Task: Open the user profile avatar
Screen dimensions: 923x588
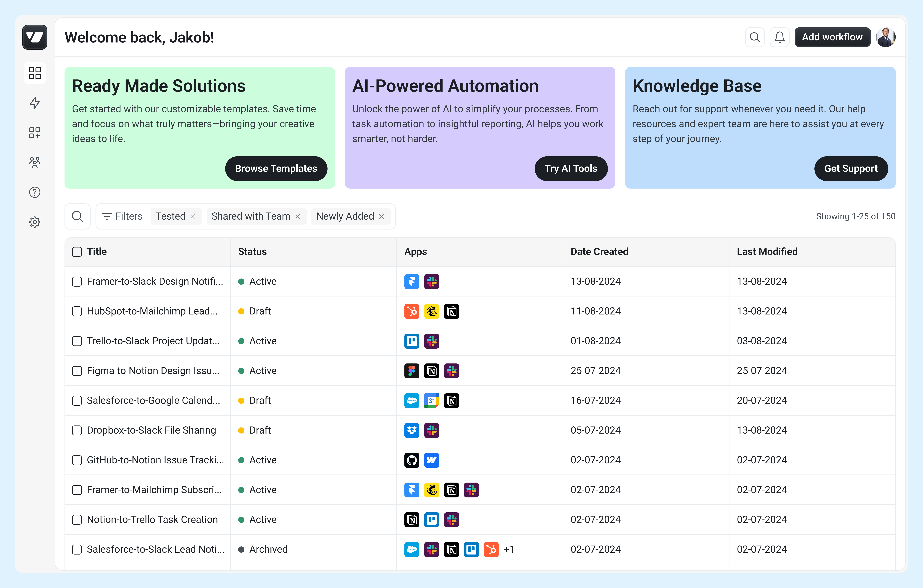Action: pos(885,37)
